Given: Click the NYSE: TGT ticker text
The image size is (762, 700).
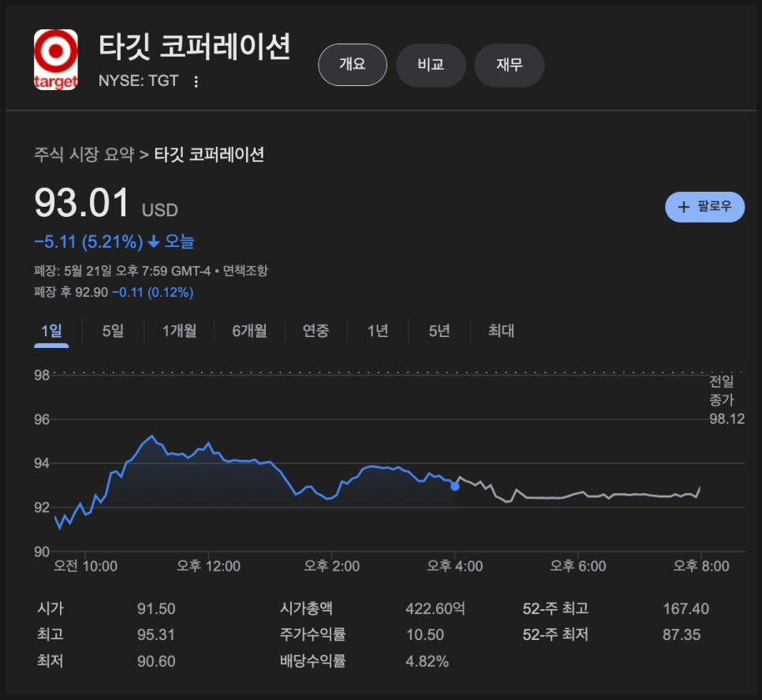Looking at the screenshot, I should pyautogui.click(x=139, y=80).
